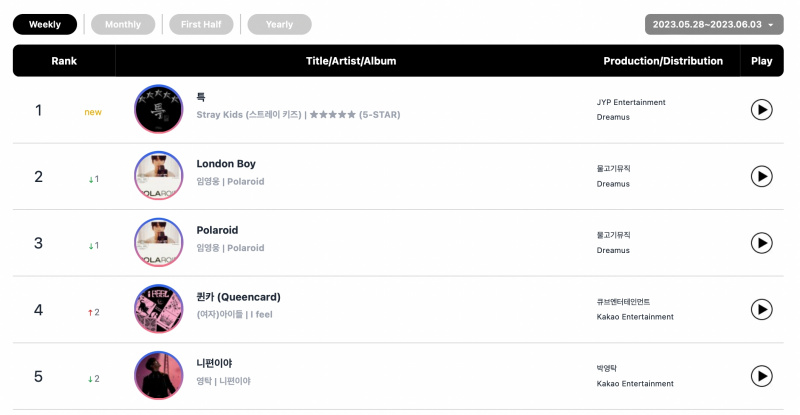Image resolution: width=800 pixels, height=415 pixels.
Task: Open the 5-STAR album cover thumbnail
Action: pyautogui.click(x=159, y=109)
